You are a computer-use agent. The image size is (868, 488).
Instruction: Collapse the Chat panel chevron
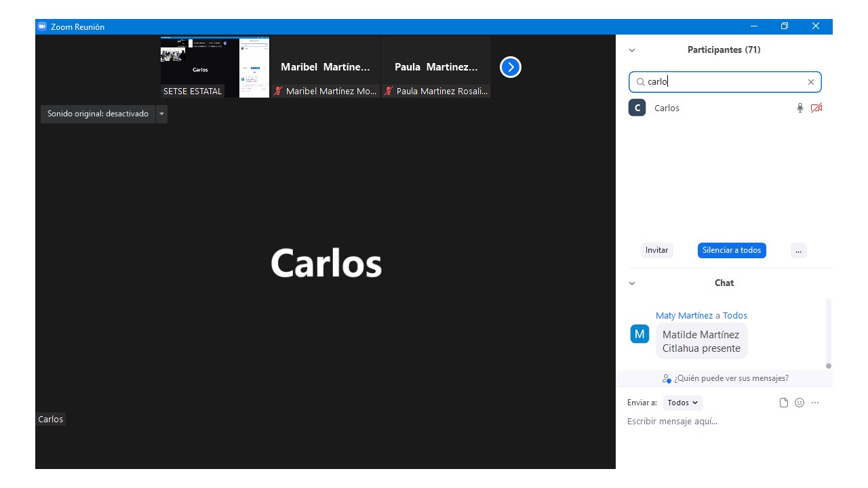pos(632,283)
